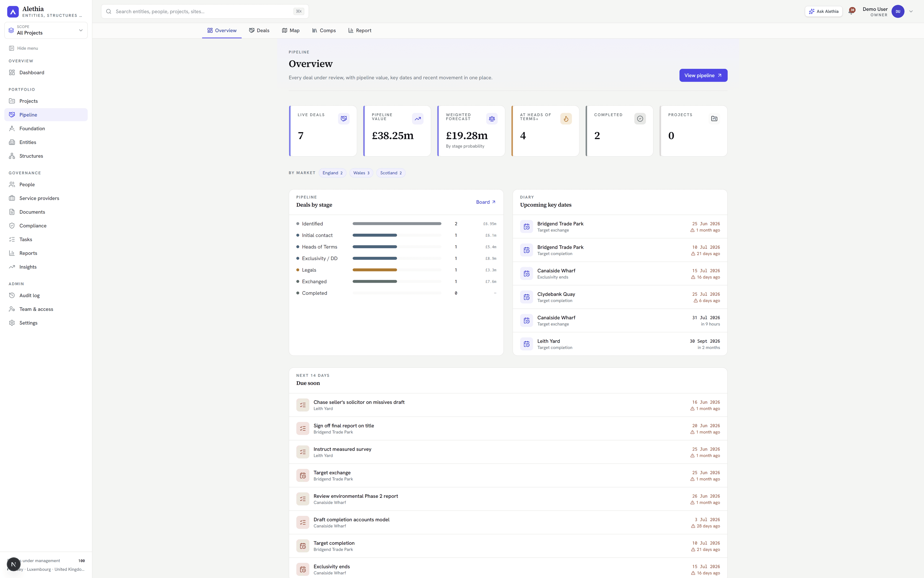Click the DU user avatar

tap(898, 12)
